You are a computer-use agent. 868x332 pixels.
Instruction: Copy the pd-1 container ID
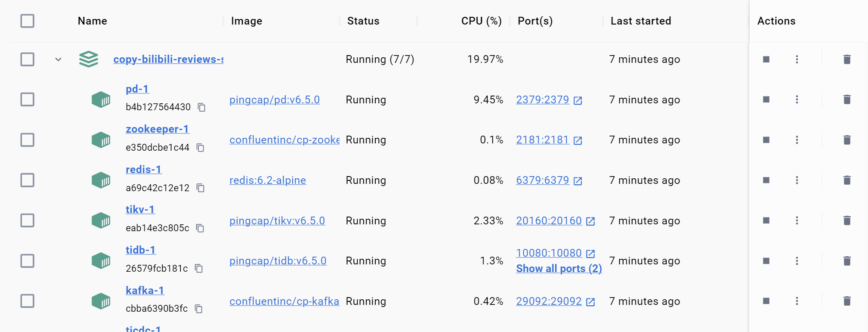pyautogui.click(x=201, y=107)
